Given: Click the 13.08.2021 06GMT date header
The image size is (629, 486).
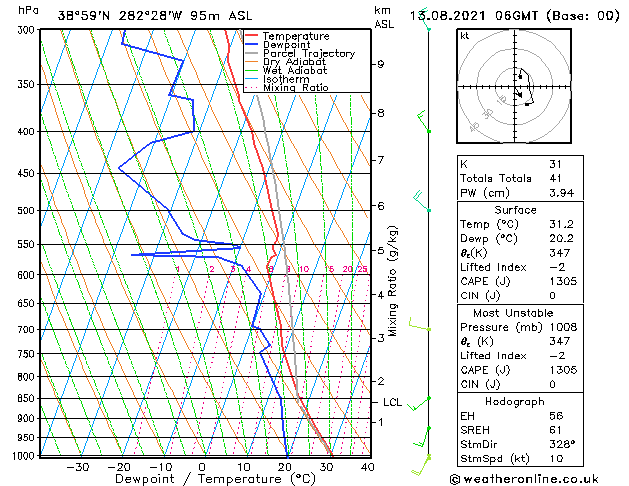Looking at the screenshot, I should click(515, 16).
